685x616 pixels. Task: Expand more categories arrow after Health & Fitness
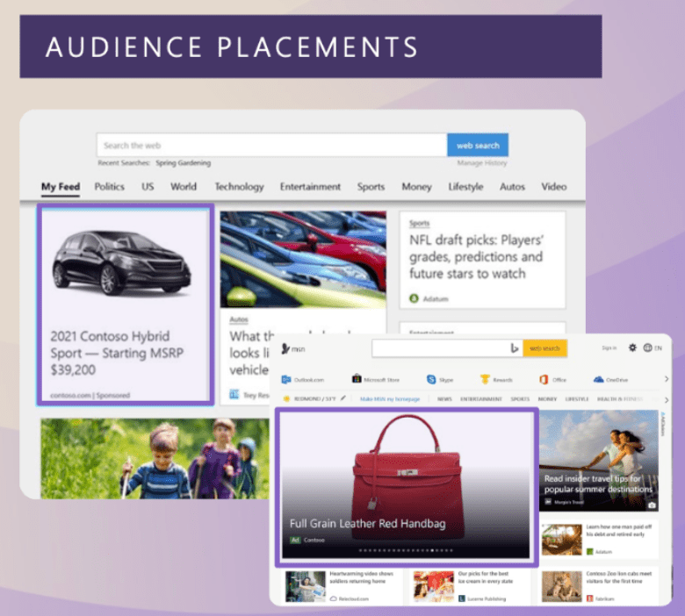point(667,400)
